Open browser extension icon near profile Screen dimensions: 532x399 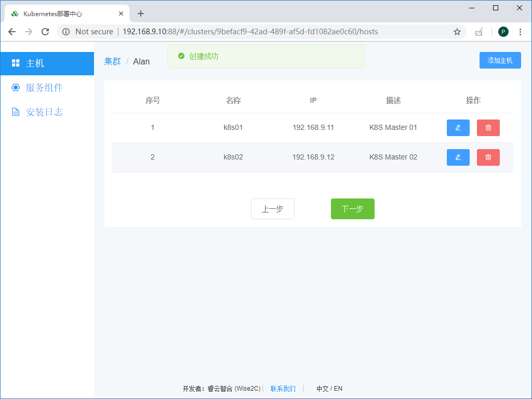pyautogui.click(x=478, y=32)
